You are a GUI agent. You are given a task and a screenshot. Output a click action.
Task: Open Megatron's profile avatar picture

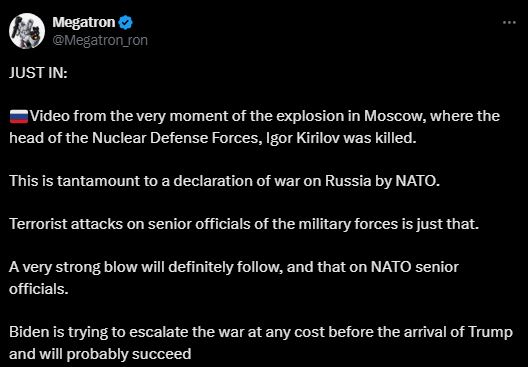pos(27,31)
